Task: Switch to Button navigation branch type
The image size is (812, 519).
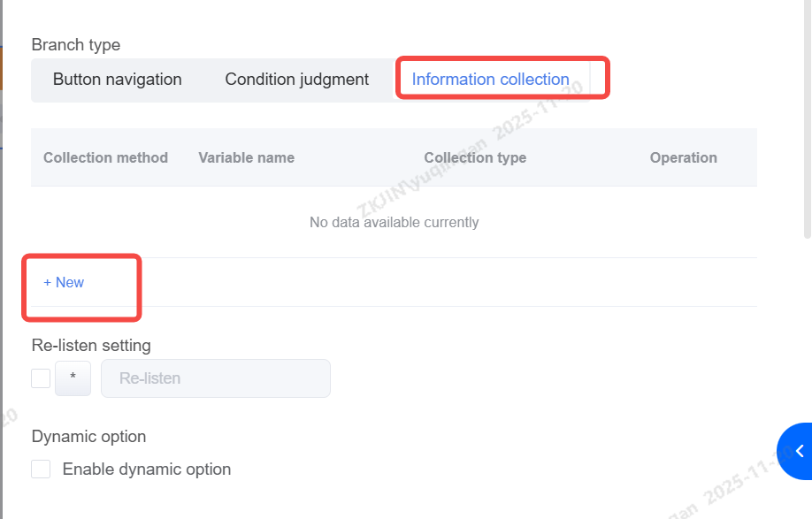Action: 118,80
